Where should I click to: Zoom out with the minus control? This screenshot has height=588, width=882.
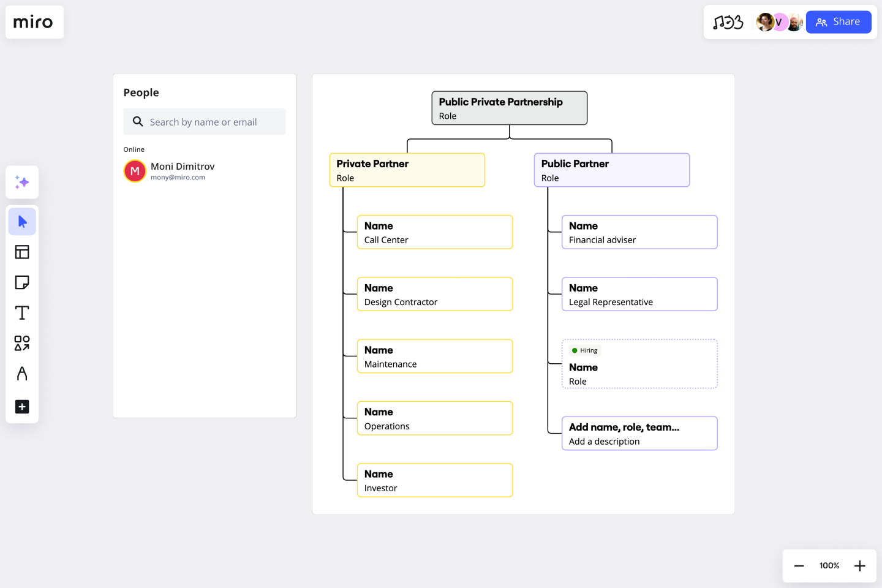point(799,565)
